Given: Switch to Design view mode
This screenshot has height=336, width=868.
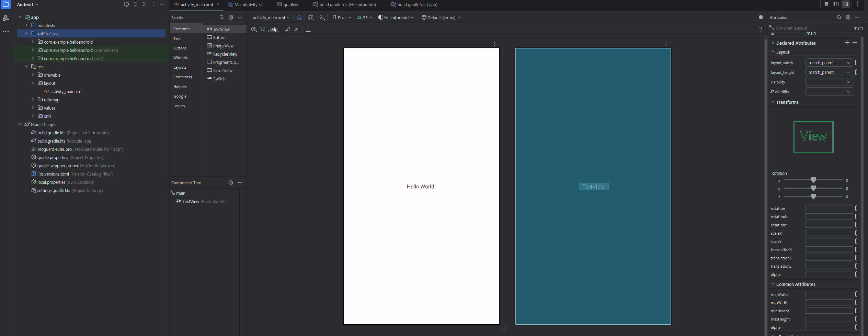Looking at the screenshot, I should point(846,4).
